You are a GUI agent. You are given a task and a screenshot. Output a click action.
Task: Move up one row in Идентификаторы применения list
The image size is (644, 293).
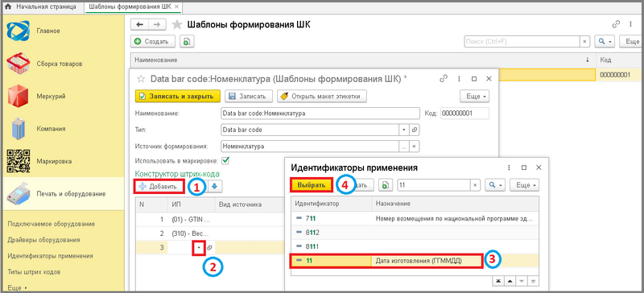[x=510, y=281]
